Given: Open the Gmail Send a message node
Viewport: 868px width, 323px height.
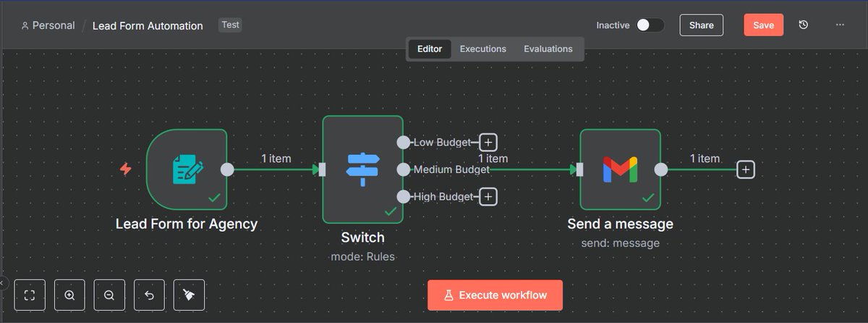Looking at the screenshot, I should 620,169.
